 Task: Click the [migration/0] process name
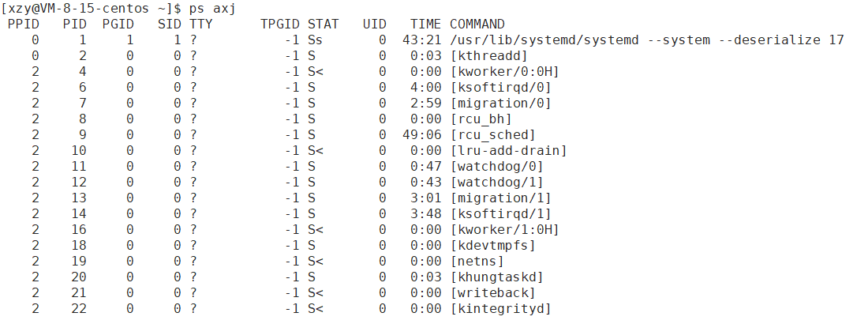click(500, 104)
